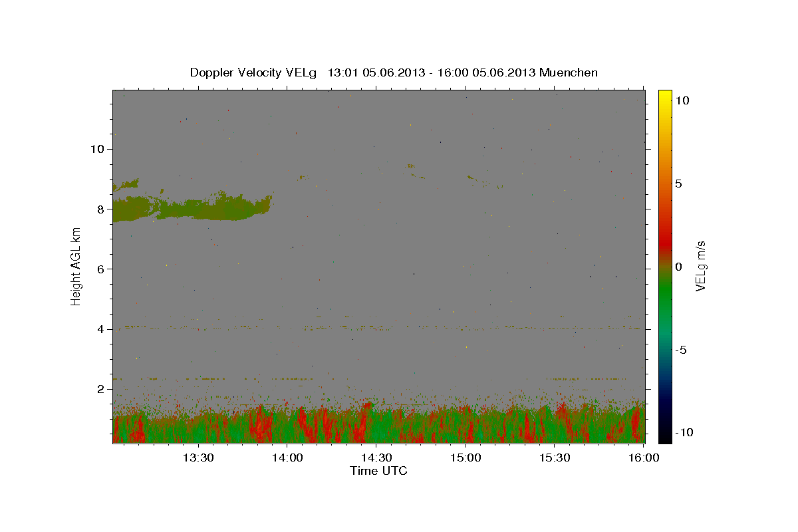Click the '15:00' time axis label
798x532 pixels.
[465, 458]
